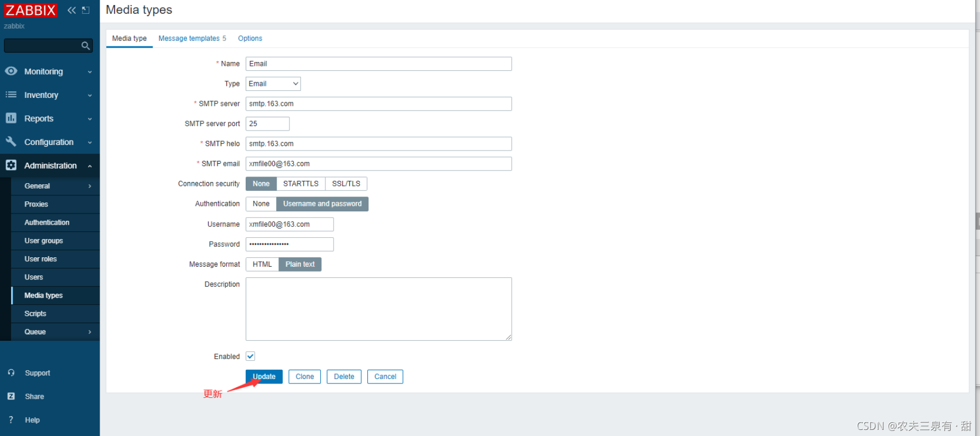Switch message format to HTML
980x436 pixels.
point(262,264)
